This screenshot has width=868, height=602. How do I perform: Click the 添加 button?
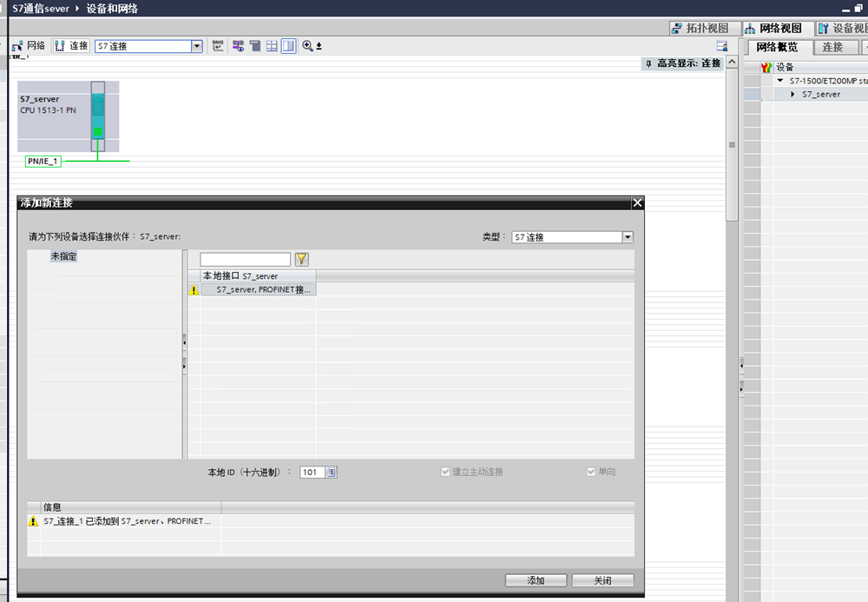coord(536,580)
